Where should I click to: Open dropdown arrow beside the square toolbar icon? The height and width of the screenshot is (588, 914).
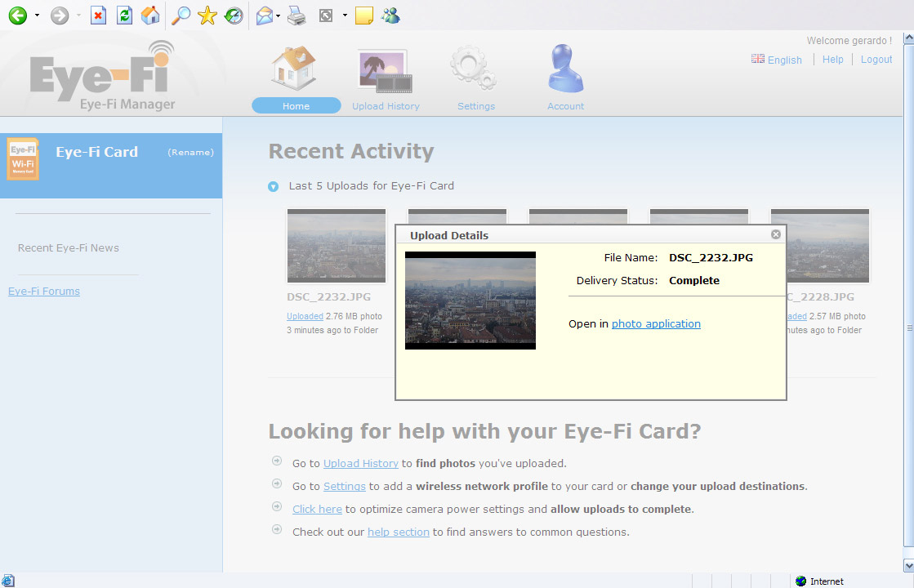[x=345, y=16]
